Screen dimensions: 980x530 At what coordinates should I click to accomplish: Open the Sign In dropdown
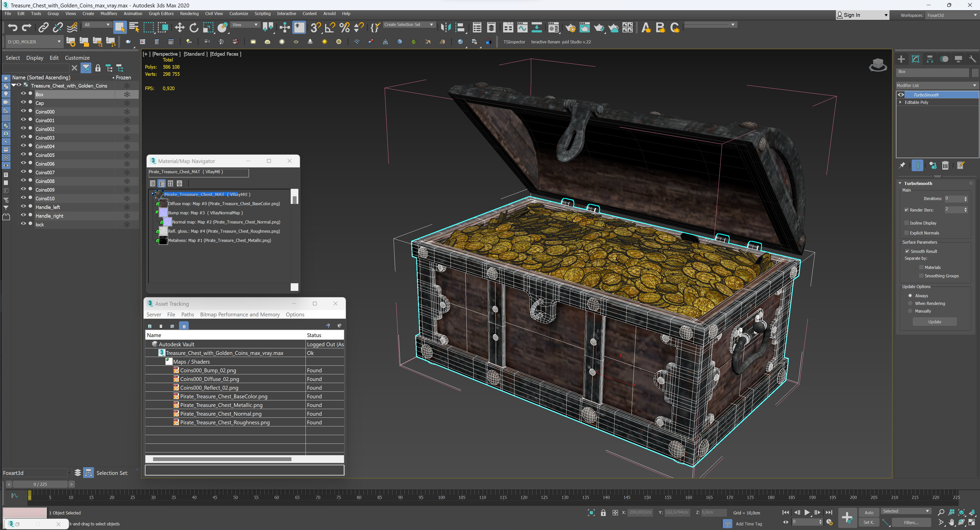862,15
